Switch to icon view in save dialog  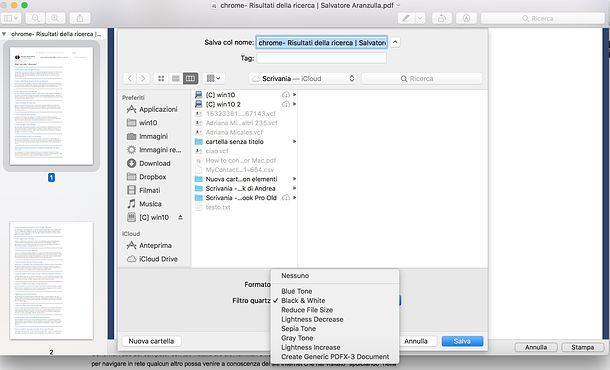[x=161, y=78]
